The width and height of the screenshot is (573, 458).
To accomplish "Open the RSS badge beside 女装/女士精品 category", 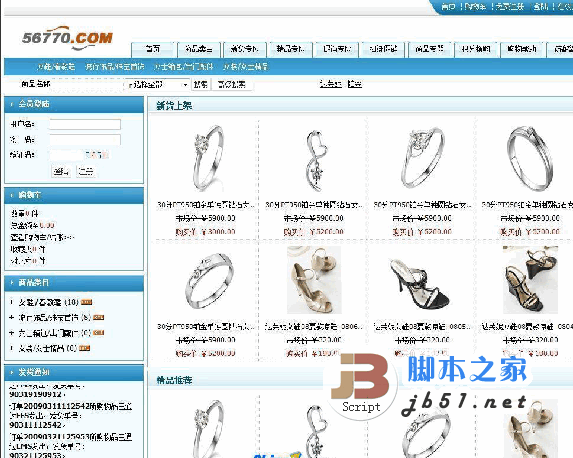I will tap(84, 348).
